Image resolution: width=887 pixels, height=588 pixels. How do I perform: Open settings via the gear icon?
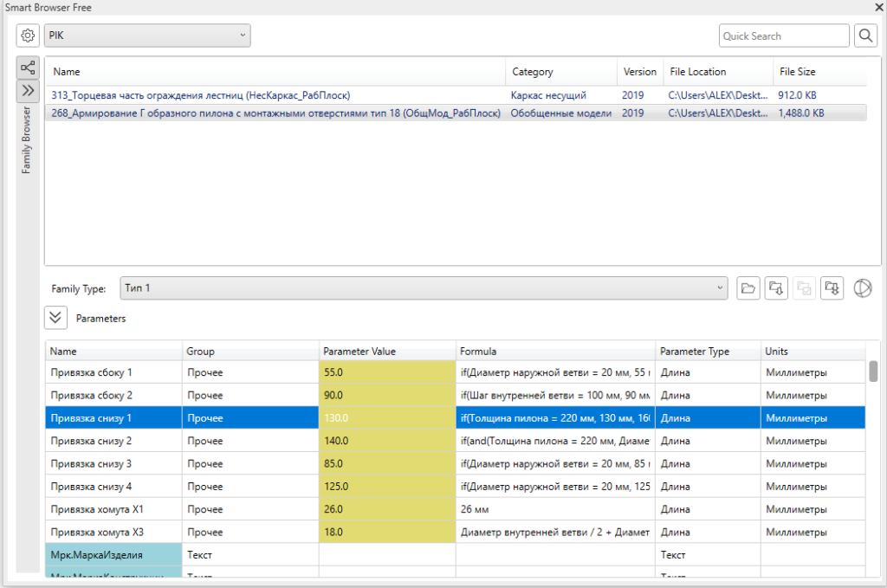pyautogui.click(x=28, y=36)
